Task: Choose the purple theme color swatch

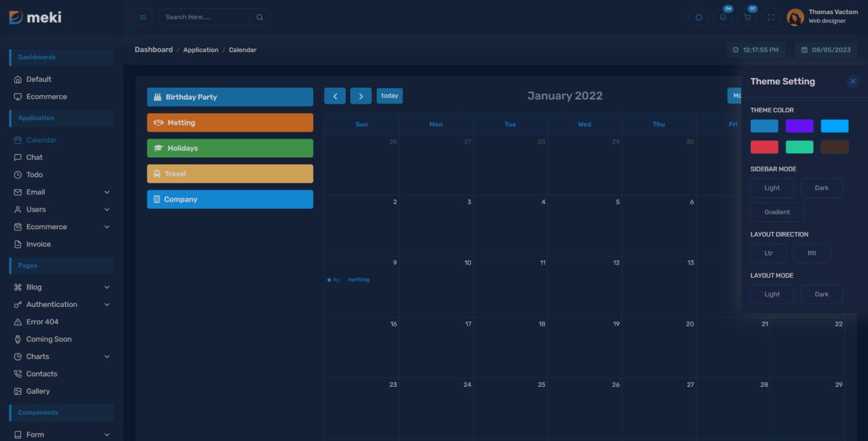Action: pos(799,126)
